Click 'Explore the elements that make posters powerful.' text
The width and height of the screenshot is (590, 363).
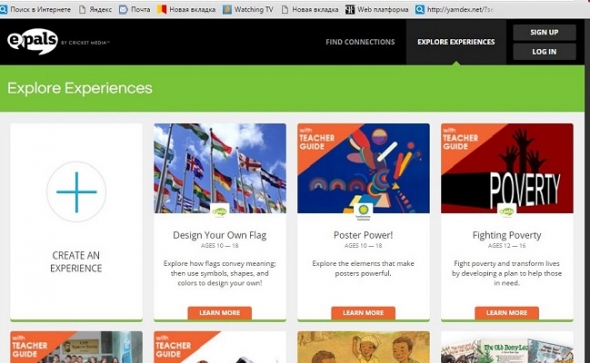pyautogui.click(x=363, y=268)
